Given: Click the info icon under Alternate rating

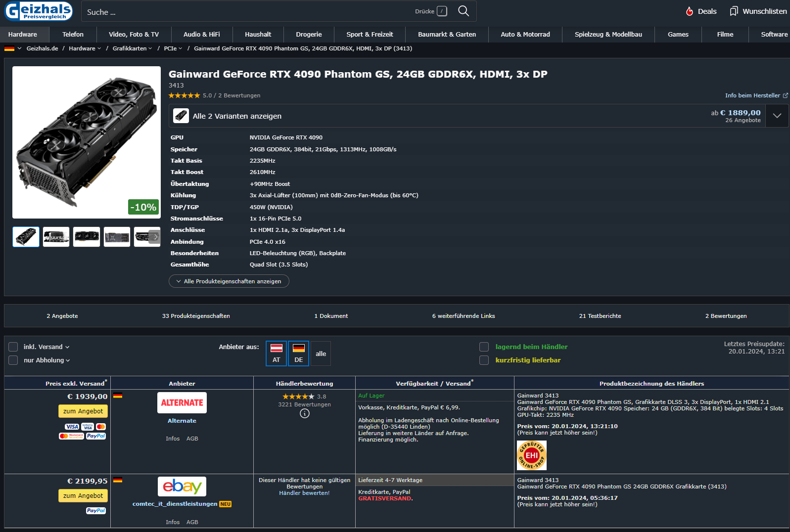Looking at the screenshot, I should tap(305, 413).
